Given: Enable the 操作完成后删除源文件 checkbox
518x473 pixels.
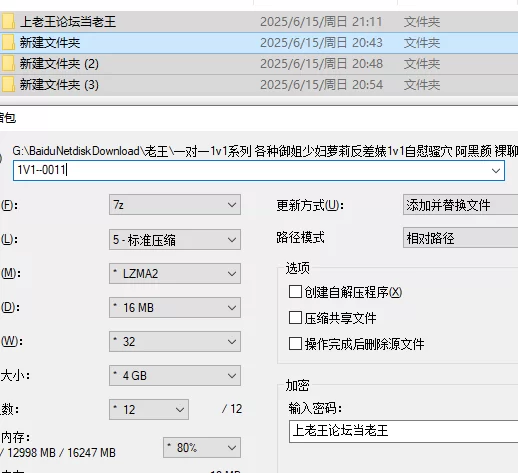Looking at the screenshot, I should coord(295,343).
